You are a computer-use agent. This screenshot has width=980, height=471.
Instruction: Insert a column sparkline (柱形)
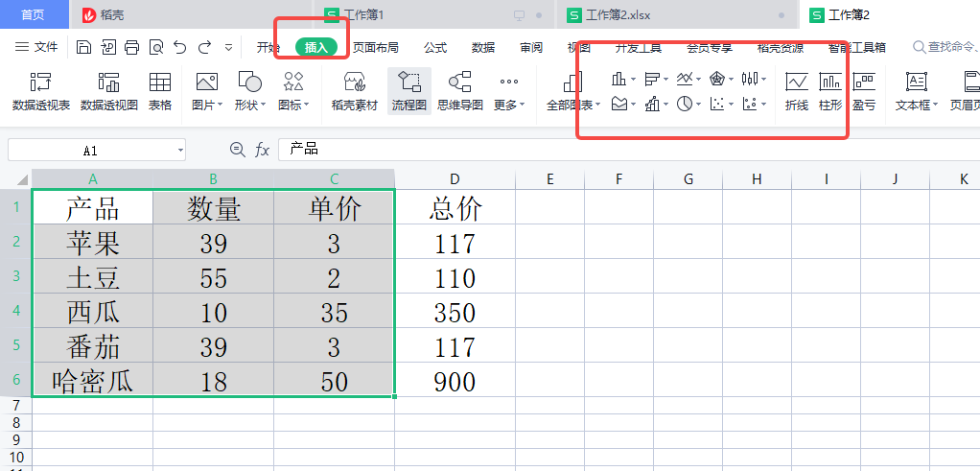click(x=830, y=90)
